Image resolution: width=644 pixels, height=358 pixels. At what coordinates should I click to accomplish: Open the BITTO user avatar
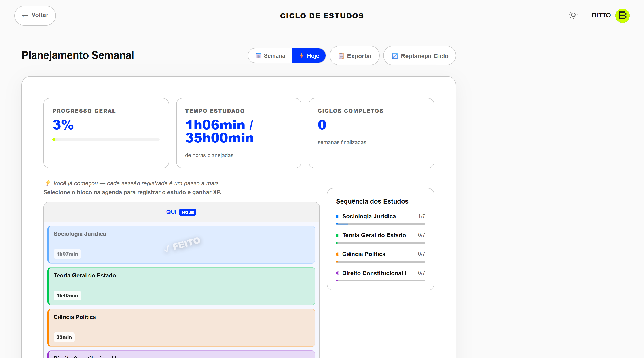622,15
